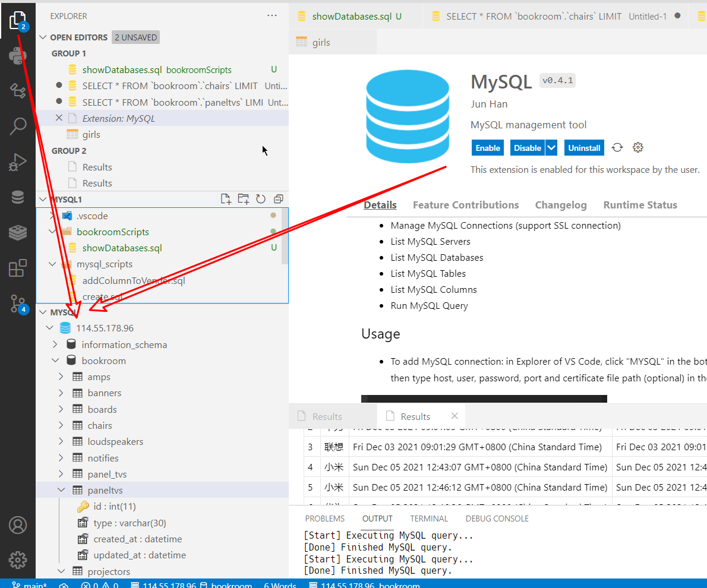Open the Search view in the activity bar
Viewport: 707px width, 588px height.
click(18, 127)
